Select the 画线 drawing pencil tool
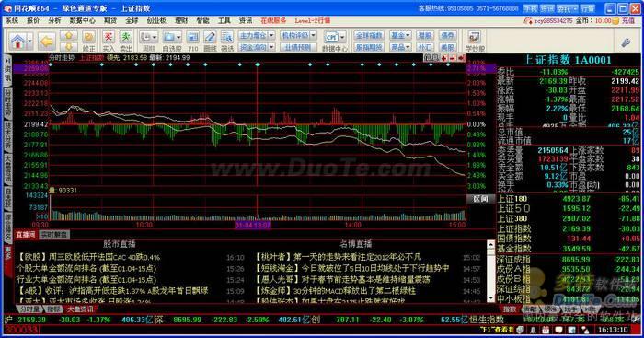The height and width of the screenshot is (338, 644). pos(210,41)
